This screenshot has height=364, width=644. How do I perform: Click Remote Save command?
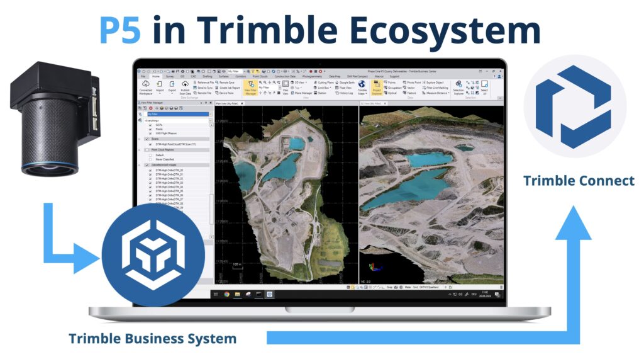(x=225, y=82)
